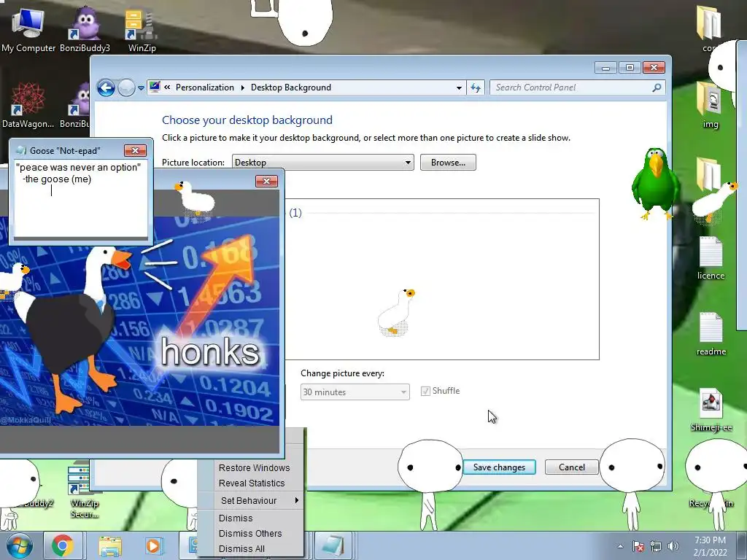Open the readme file icon
Screen dimensions: 747x560
[x=711, y=334]
